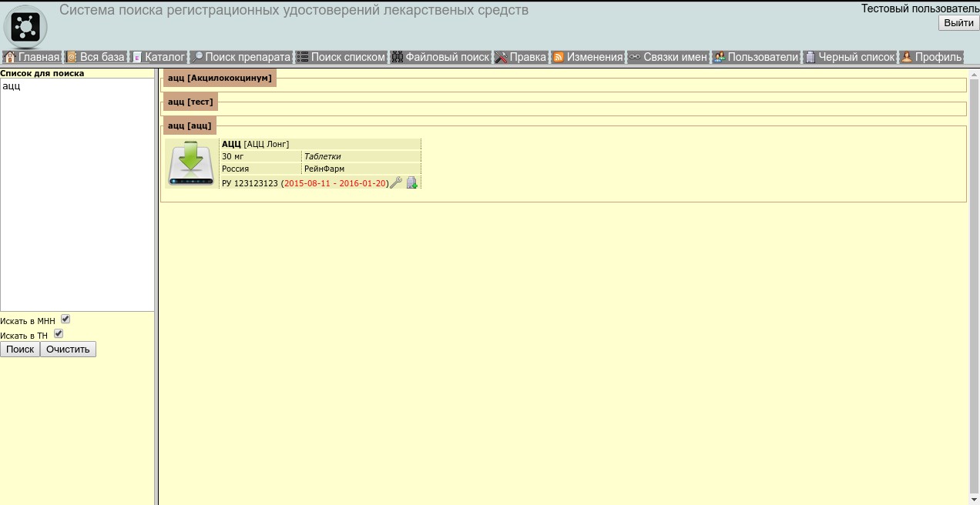The image size is (980, 505).
Task: Open the Файловый поиск page
Action: (441, 57)
